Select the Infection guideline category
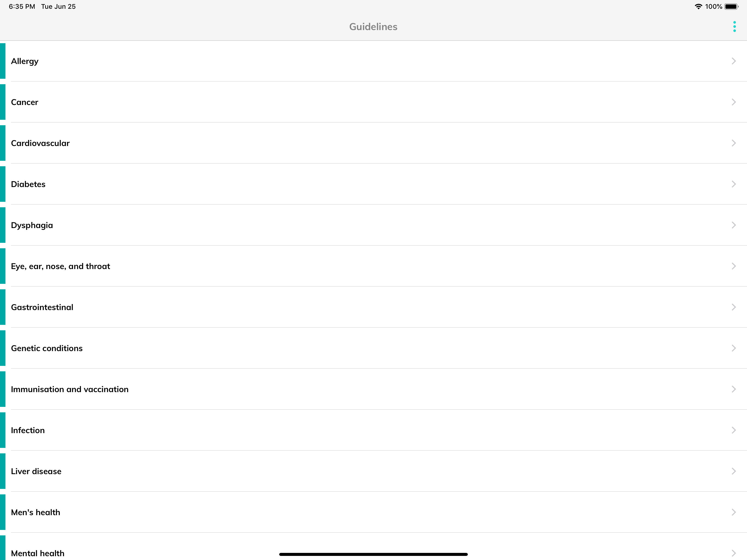 (28, 430)
